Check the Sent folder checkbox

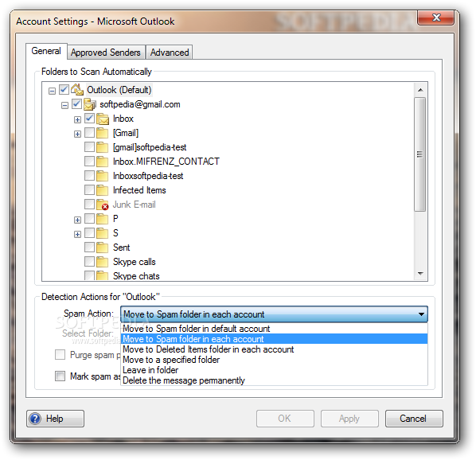tap(90, 247)
